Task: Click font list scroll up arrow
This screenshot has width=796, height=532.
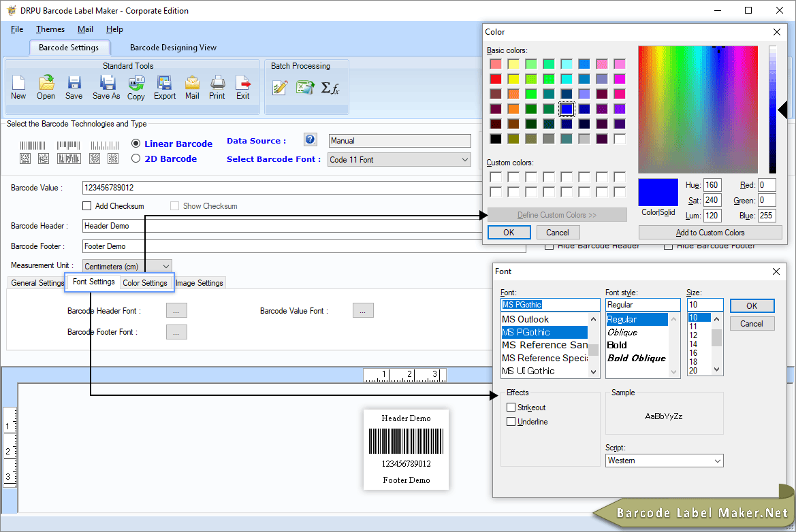Action: 594,319
